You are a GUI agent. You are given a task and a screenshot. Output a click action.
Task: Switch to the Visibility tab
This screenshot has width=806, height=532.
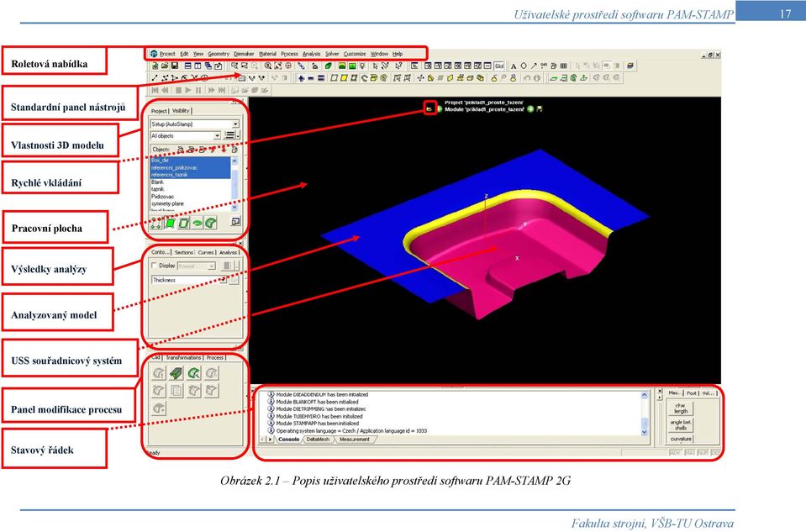click(181, 110)
